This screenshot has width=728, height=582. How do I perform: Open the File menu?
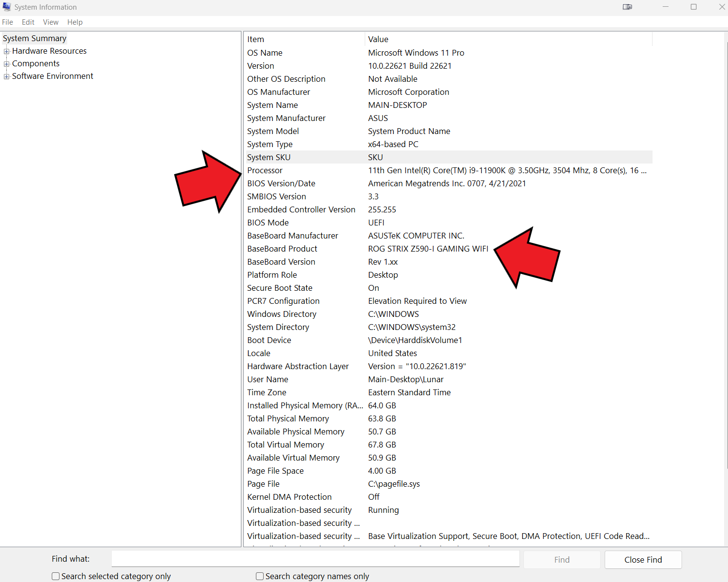point(8,22)
